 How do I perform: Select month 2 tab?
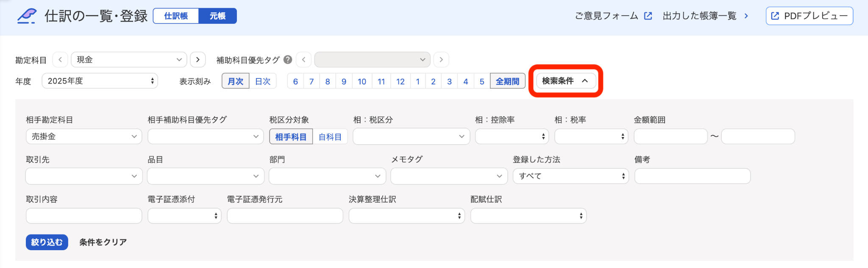pos(433,81)
